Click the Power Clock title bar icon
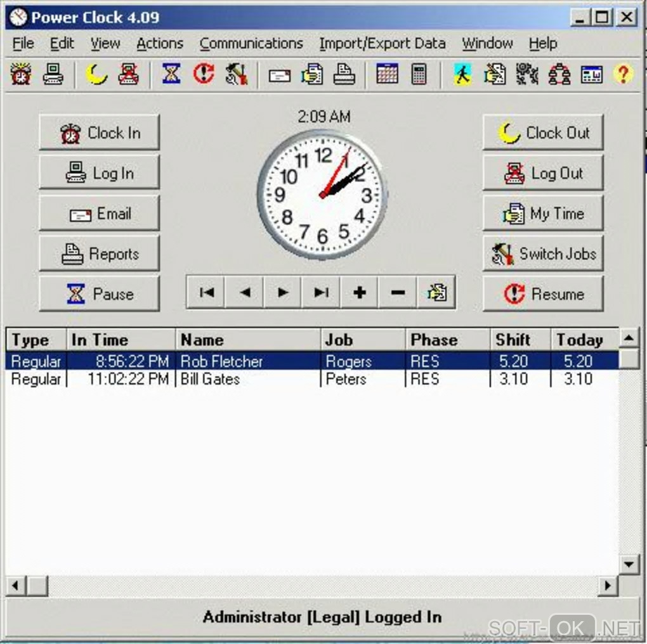Image resolution: width=647 pixels, height=644 pixels. pyautogui.click(x=18, y=17)
